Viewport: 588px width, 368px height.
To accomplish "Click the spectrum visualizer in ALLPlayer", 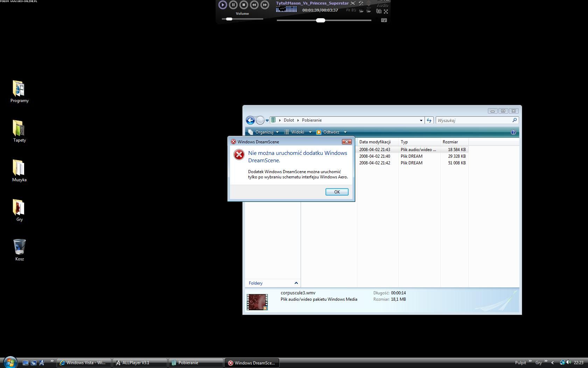I will (286, 9).
